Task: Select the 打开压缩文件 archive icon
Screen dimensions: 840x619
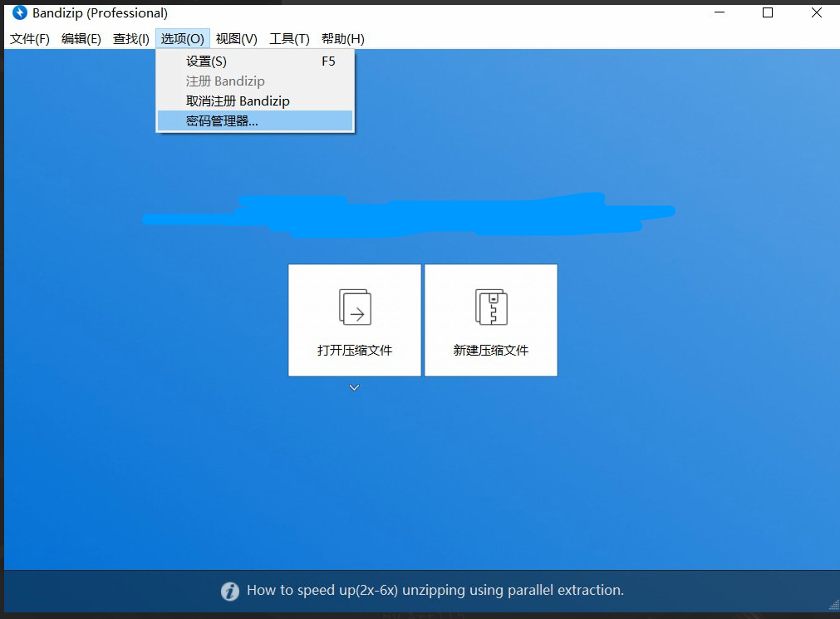Action: click(x=354, y=320)
